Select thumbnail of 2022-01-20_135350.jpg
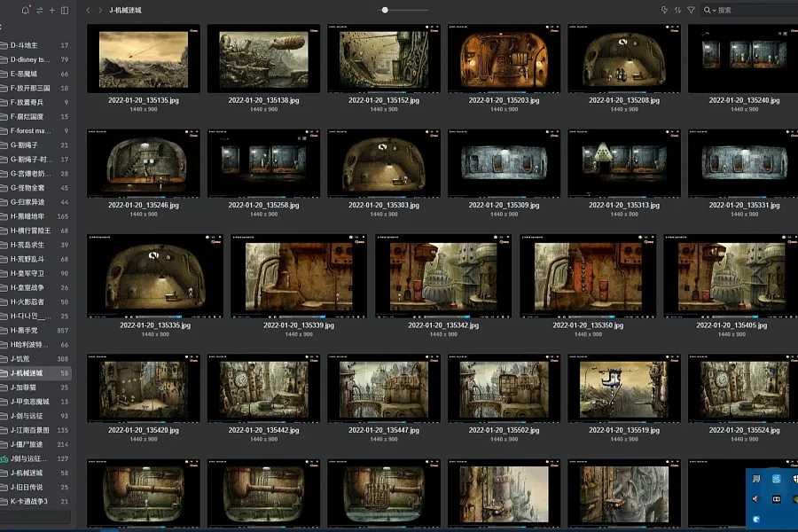798x532 pixels. (x=588, y=276)
